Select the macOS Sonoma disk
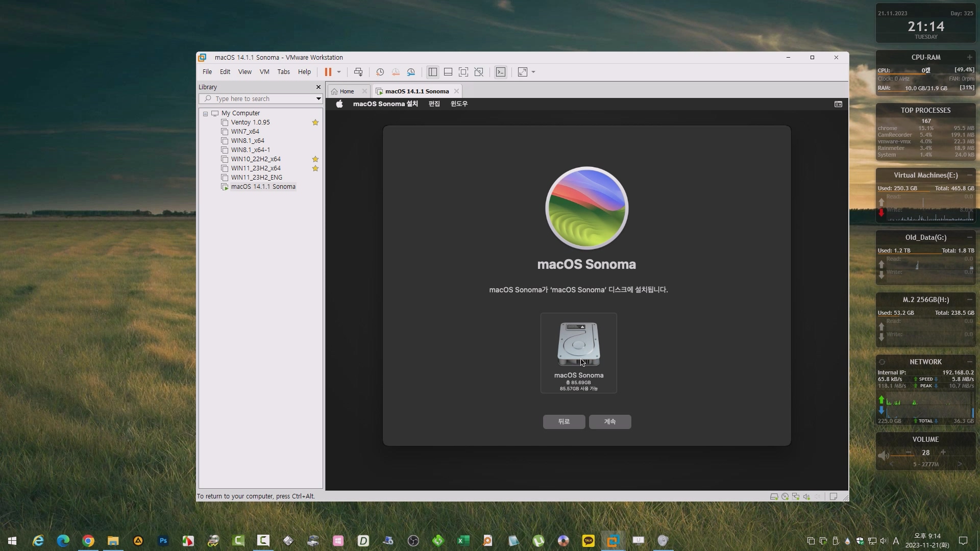 (x=579, y=353)
